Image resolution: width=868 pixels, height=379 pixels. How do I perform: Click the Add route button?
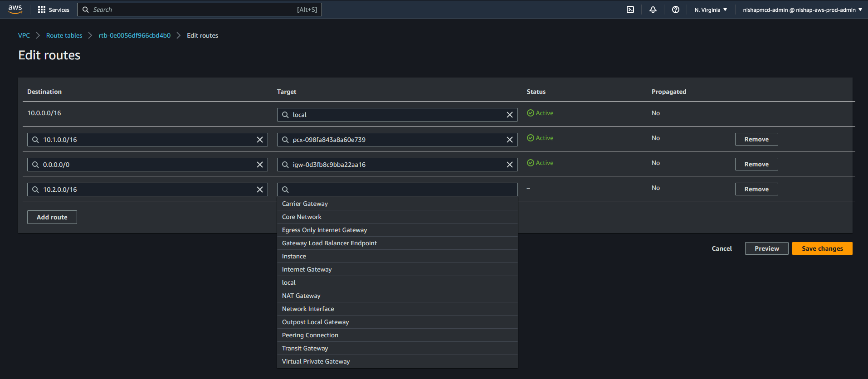click(52, 217)
